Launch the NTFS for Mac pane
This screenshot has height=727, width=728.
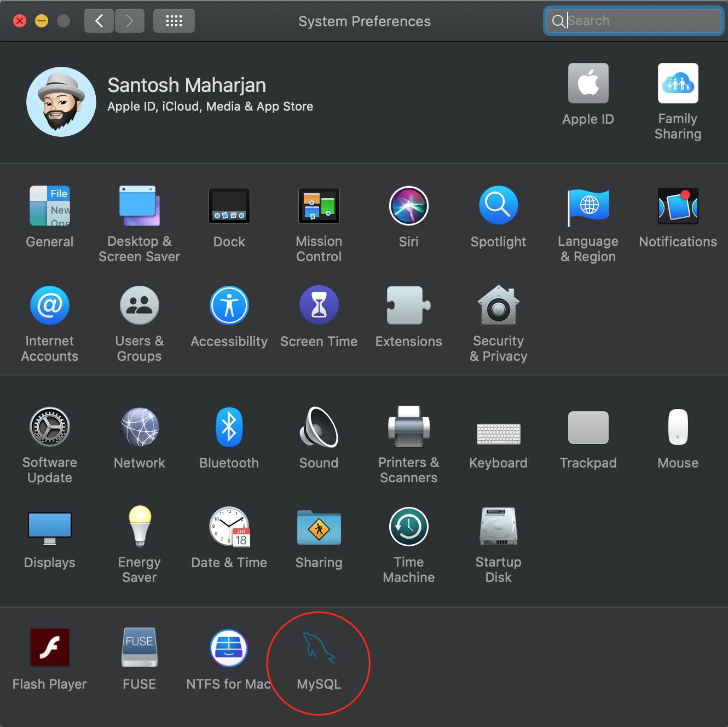[229, 648]
